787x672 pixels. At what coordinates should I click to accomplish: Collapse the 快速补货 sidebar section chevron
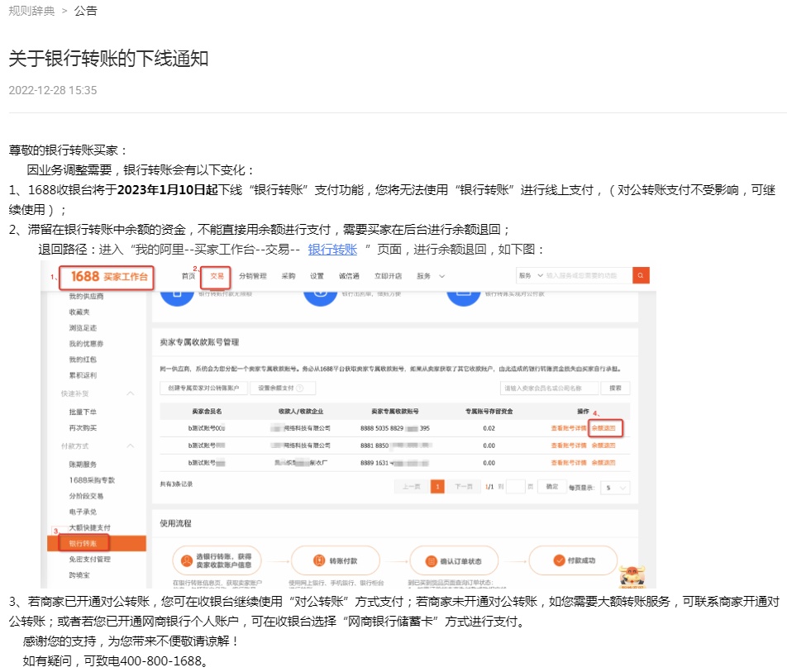tap(131, 393)
